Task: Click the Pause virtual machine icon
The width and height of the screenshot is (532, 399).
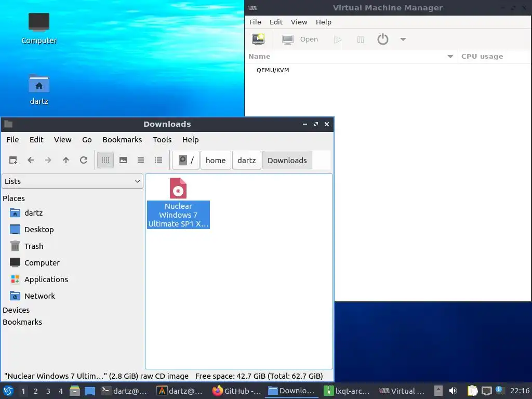Action: (361, 39)
